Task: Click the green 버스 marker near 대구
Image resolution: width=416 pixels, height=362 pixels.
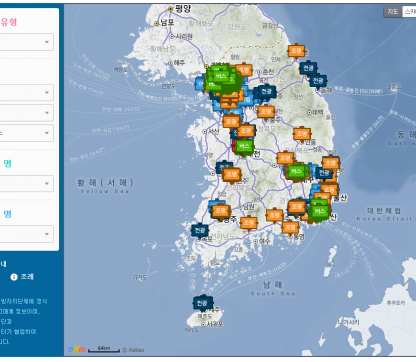Action: point(296,171)
